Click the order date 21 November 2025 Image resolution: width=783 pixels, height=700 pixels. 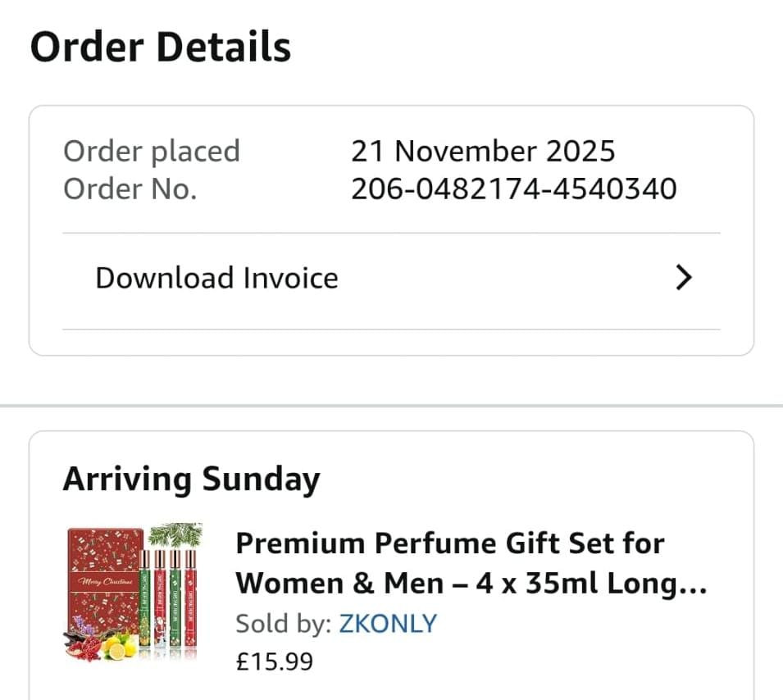483,151
